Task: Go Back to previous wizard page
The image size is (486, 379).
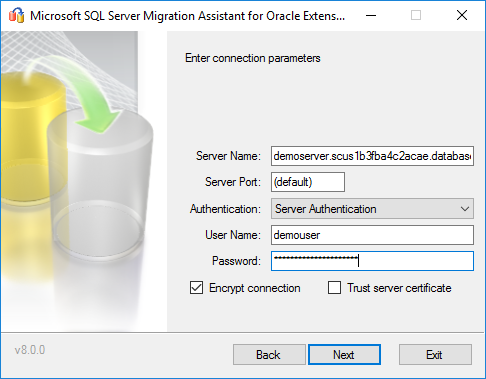Action: click(269, 354)
